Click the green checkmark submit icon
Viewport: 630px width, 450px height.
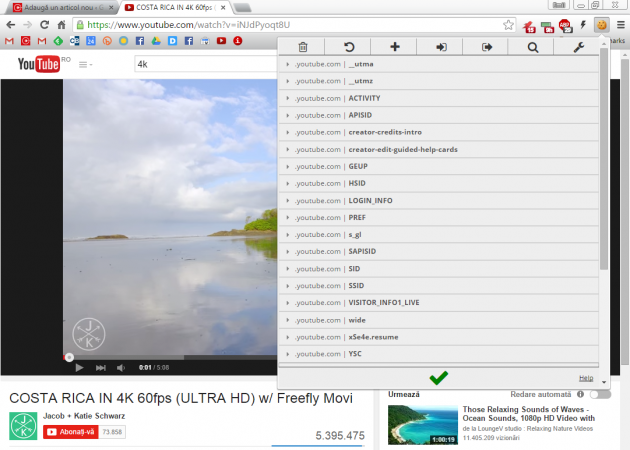pyautogui.click(x=438, y=378)
